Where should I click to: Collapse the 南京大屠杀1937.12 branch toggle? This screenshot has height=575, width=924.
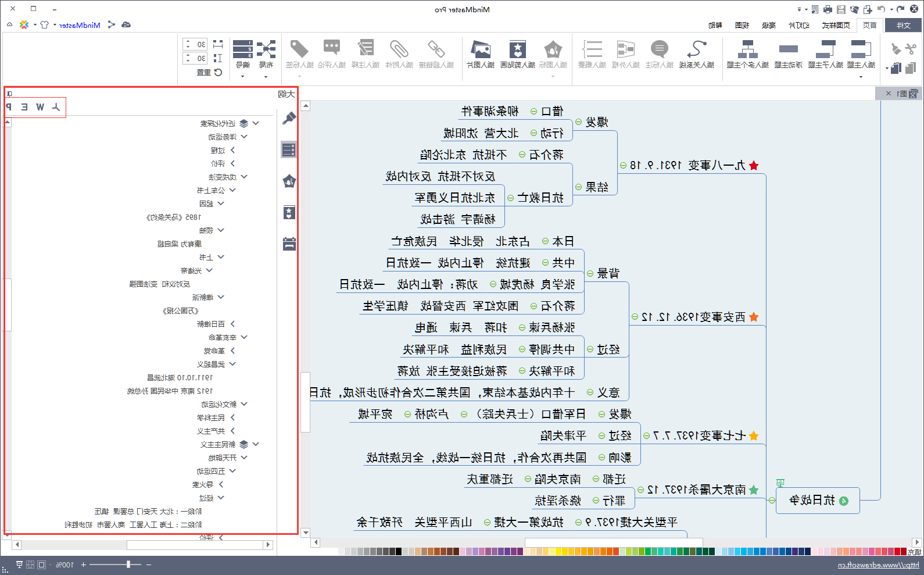[x=640, y=490]
